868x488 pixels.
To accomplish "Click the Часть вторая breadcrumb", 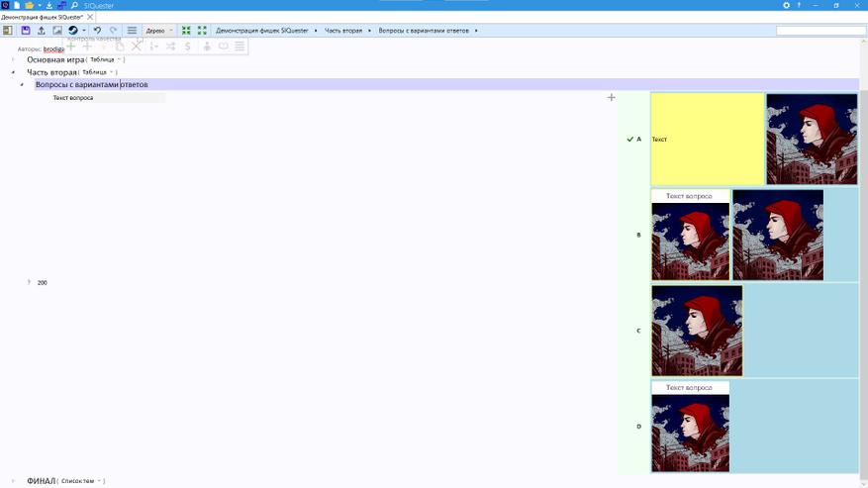I will pos(343,31).
